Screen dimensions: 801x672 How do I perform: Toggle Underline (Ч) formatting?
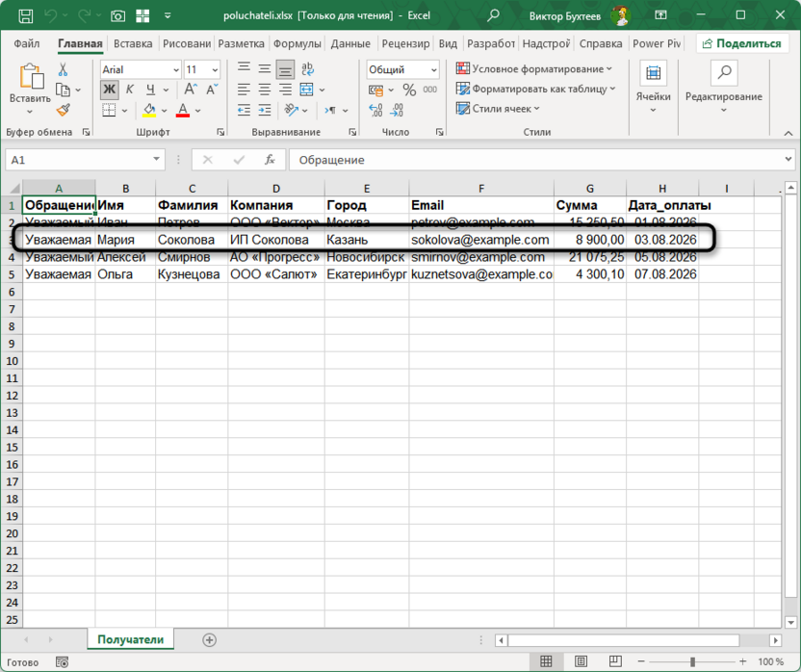tap(150, 90)
